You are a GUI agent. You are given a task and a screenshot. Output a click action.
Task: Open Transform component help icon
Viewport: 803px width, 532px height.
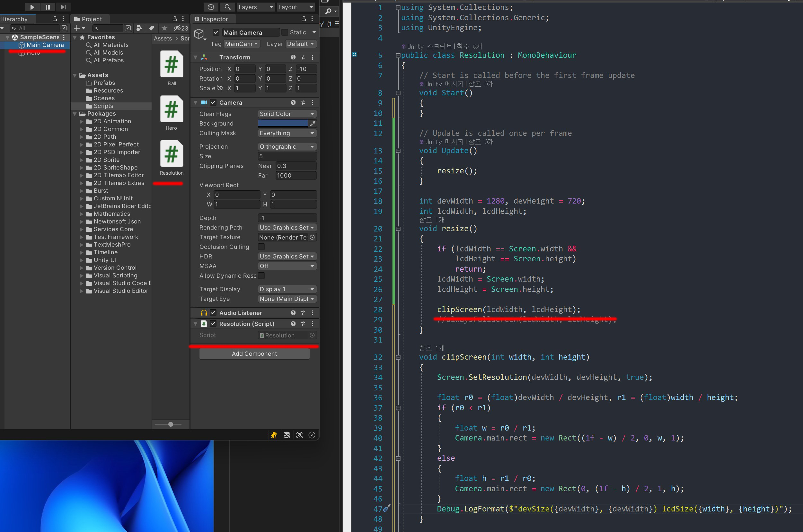tap(293, 57)
